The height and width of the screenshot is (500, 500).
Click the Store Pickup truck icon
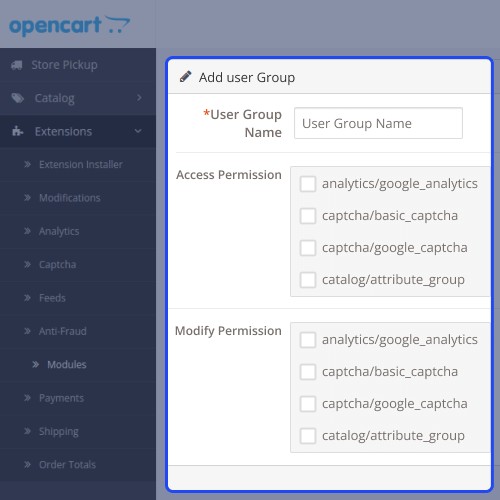click(x=17, y=65)
